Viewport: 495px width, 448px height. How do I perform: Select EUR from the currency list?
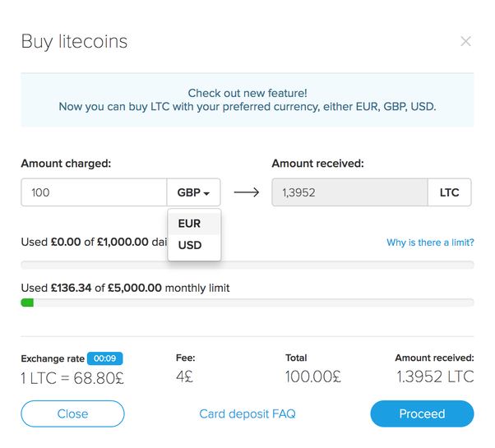pyautogui.click(x=190, y=224)
